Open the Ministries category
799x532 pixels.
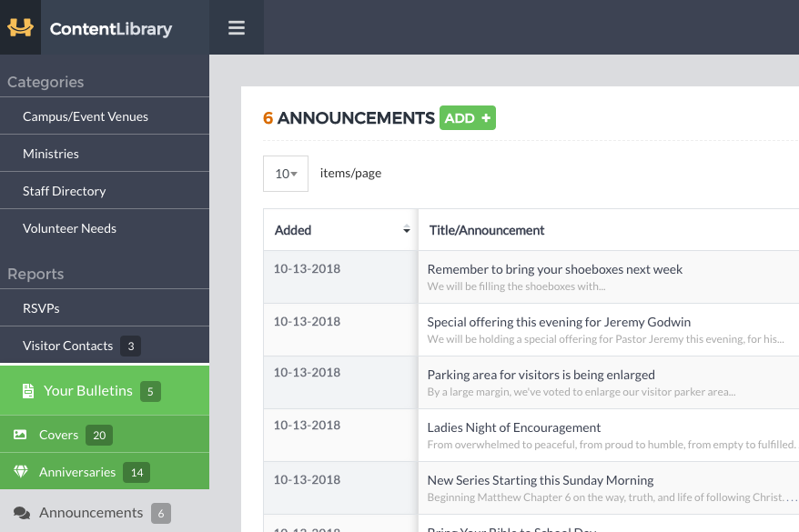point(105,154)
